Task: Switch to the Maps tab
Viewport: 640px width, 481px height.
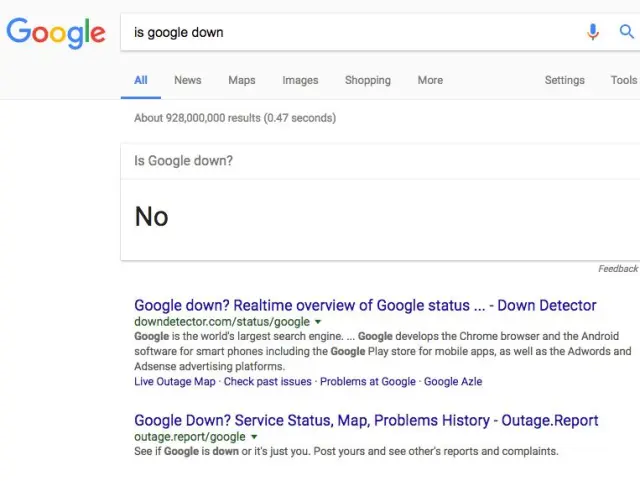Action: click(242, 80)
